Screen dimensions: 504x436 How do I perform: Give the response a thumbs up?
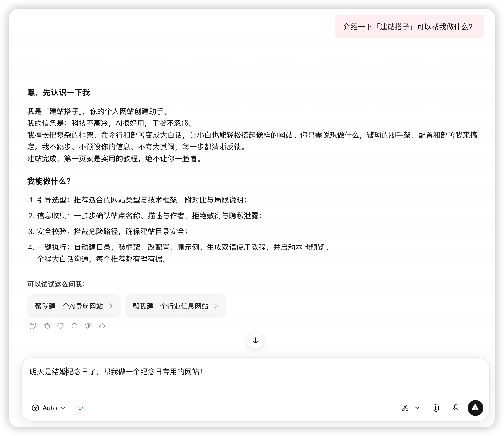(47, 326)
